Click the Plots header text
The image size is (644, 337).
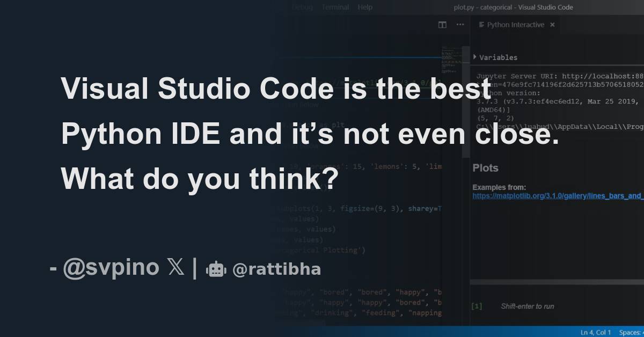[x=484, y=167]
